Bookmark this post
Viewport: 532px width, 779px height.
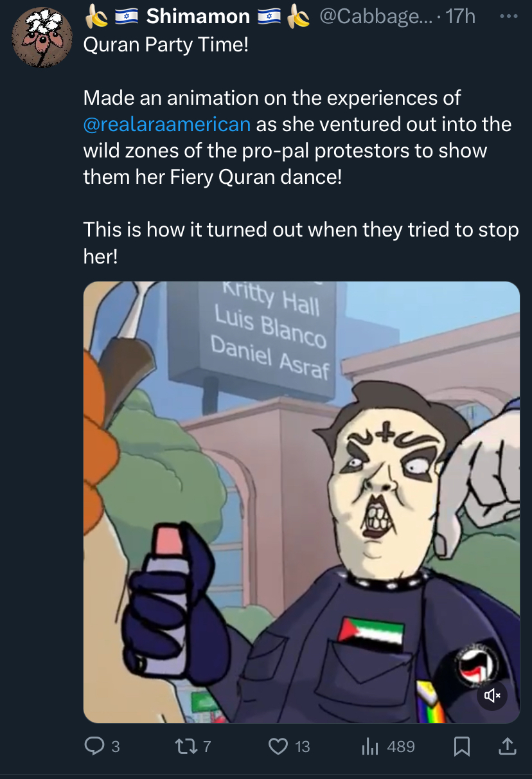pyautogui.click(x=461, y=746)
